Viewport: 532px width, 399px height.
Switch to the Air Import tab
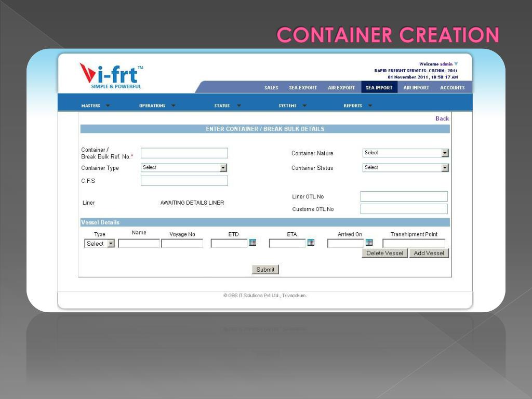click(416, 87)
